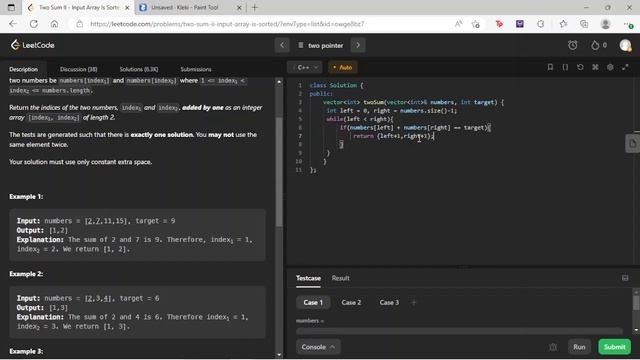
Task: Open the Submissions tab
Action: point(196,69)
